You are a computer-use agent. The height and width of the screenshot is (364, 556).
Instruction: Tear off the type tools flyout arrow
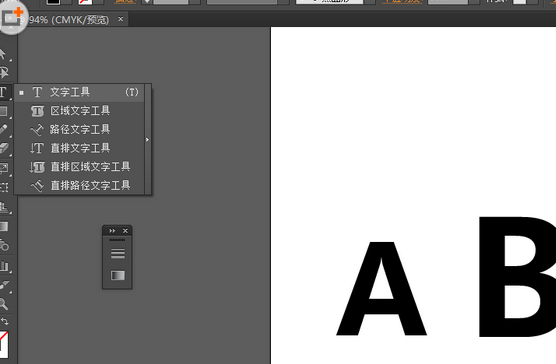coord(148,139)
